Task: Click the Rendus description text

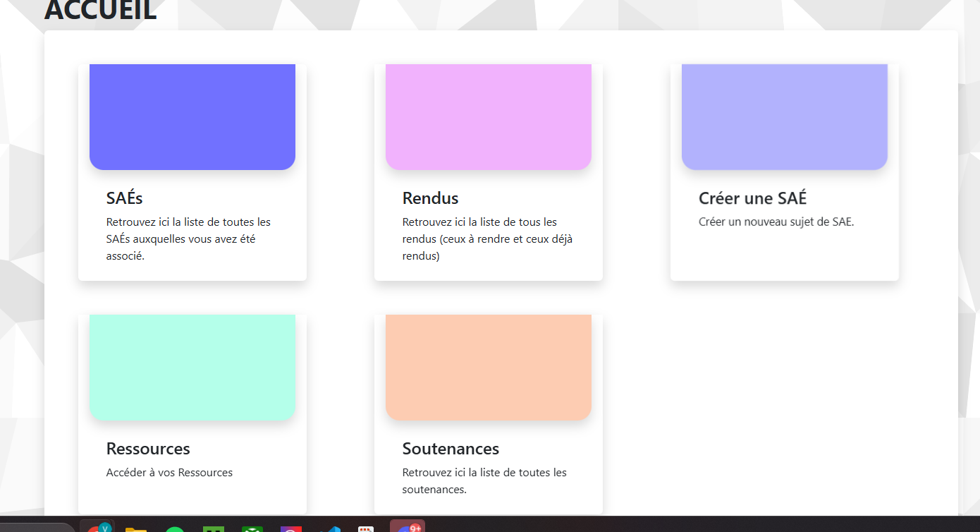Action: click(487, 238)
